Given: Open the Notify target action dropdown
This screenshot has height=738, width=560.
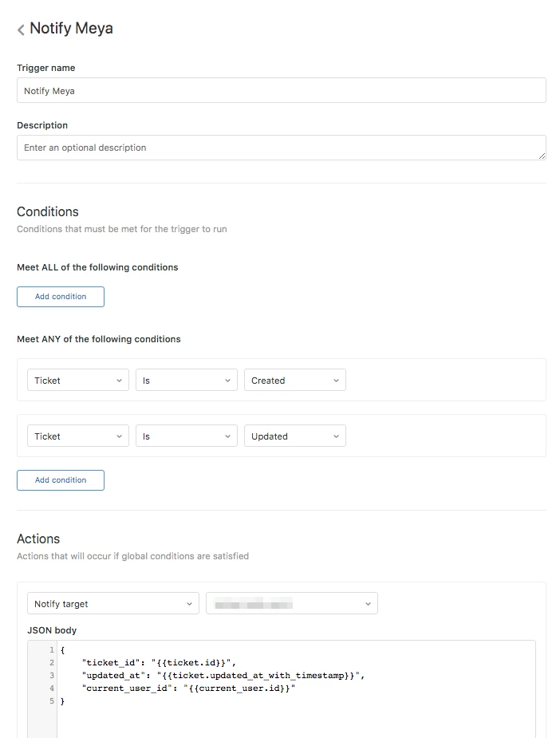Looking at the screenshot, I should point(113,603).
